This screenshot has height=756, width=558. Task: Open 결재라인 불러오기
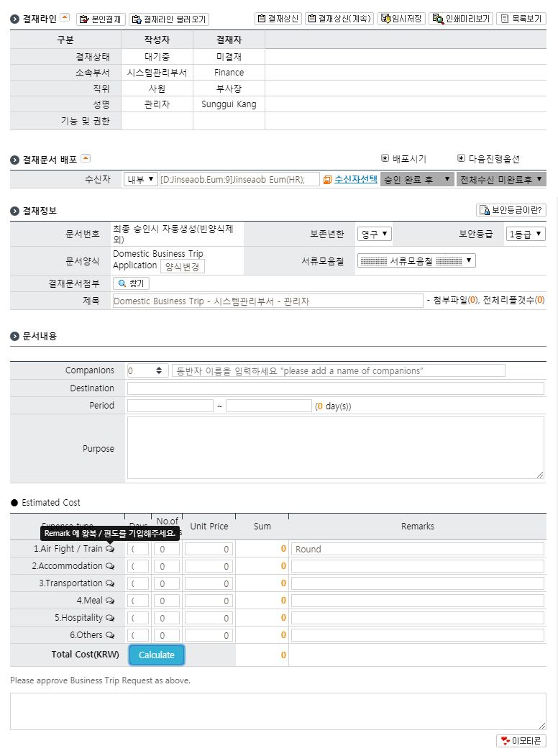pos(169,19)
